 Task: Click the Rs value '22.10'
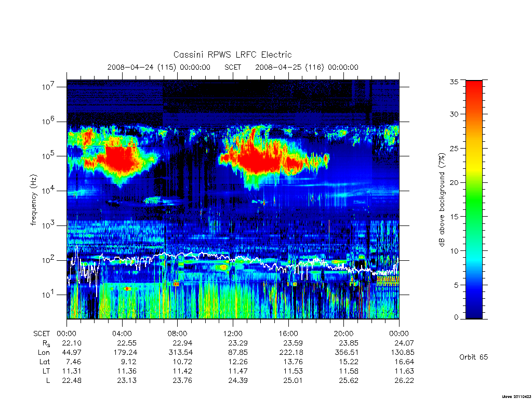pyautogui.click(x=72, y=343)
